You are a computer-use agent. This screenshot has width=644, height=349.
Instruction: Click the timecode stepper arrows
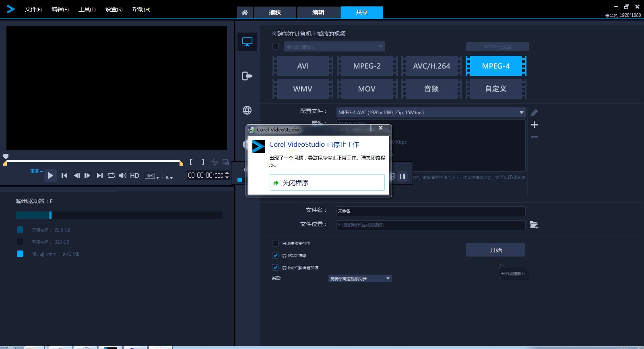point(227,175)
